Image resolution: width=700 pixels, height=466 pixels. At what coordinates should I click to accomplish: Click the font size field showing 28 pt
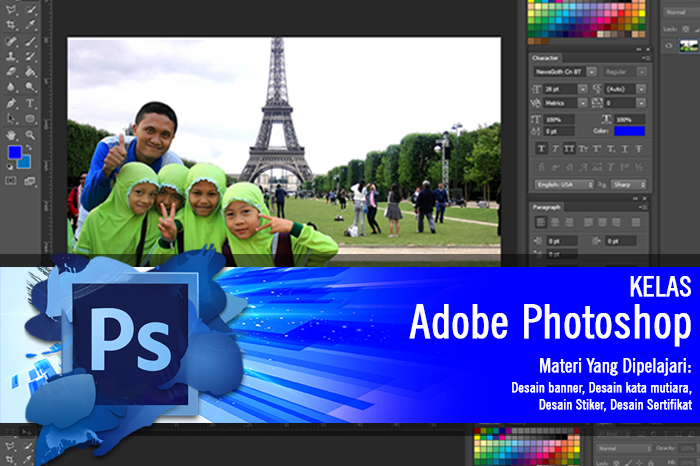560,89
